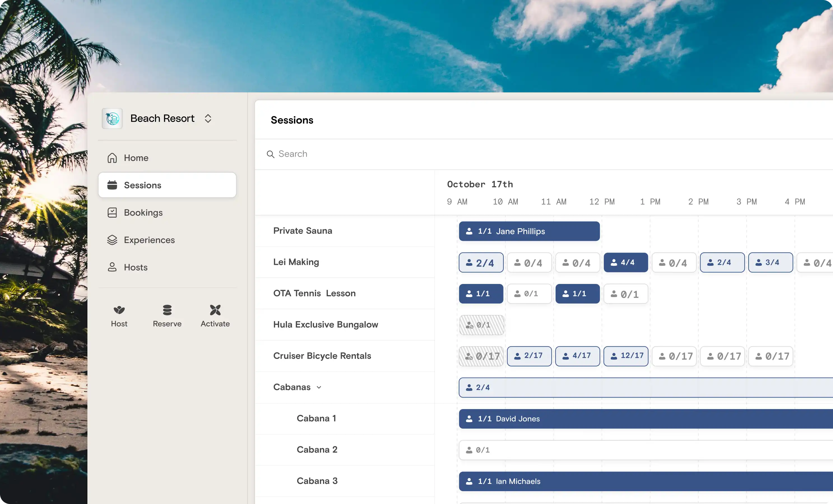Select the 12/17 Cruiser Bicycle Rentals slot

point(626,356)
